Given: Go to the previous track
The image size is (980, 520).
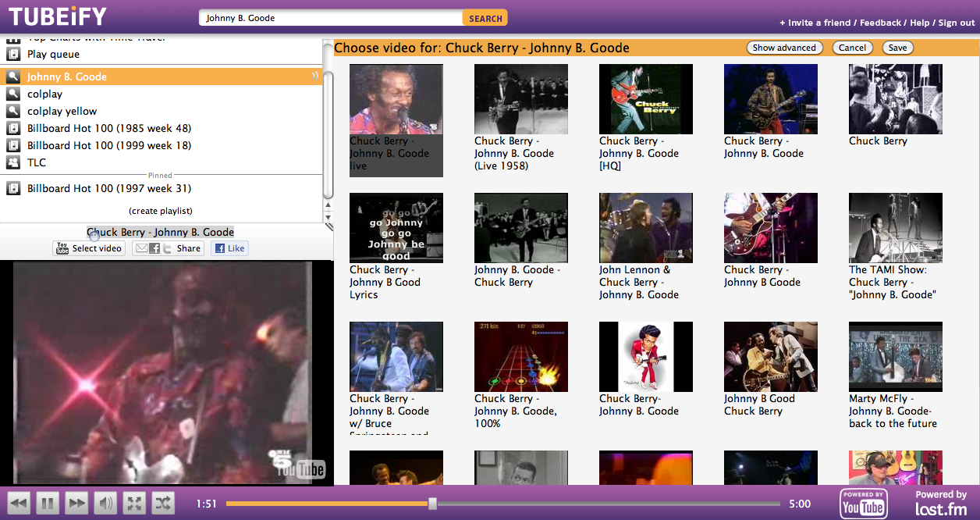Looking at the screenshot, I should 20,504.
